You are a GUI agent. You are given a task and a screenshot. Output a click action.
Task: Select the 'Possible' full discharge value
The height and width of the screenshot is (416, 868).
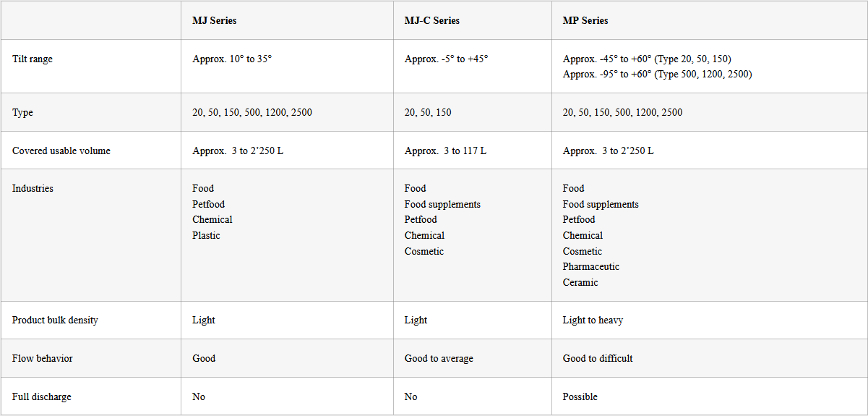pyautogui.click(x=580, y=396)
